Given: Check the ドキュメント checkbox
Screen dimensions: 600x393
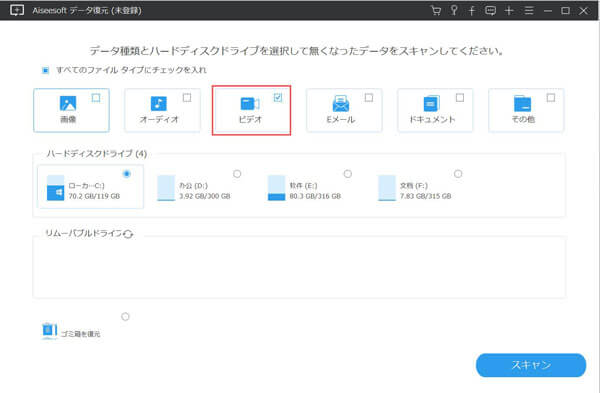Looking at the screenshot, I should (460, 98).
